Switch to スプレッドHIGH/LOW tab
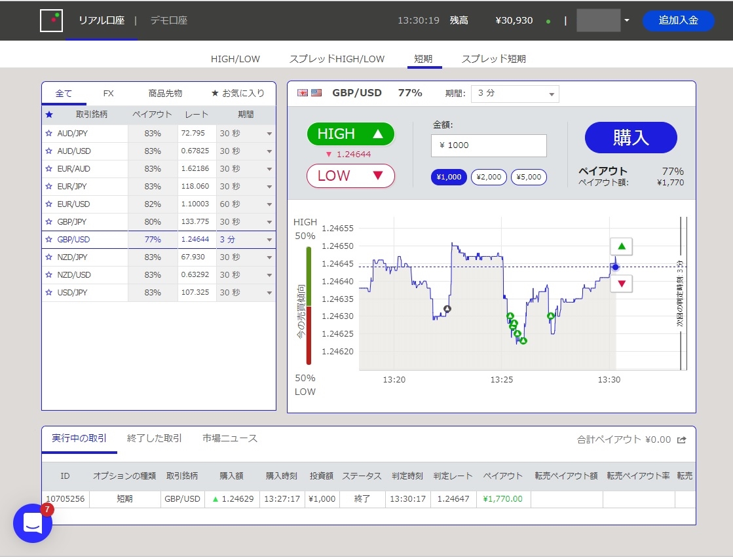 (x=337, y=59)
